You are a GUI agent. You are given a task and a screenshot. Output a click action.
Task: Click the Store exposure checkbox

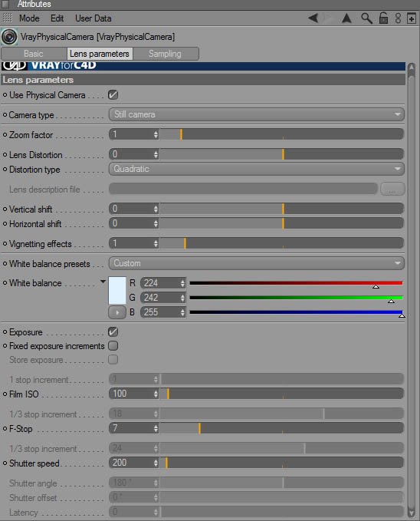(113, 360)
